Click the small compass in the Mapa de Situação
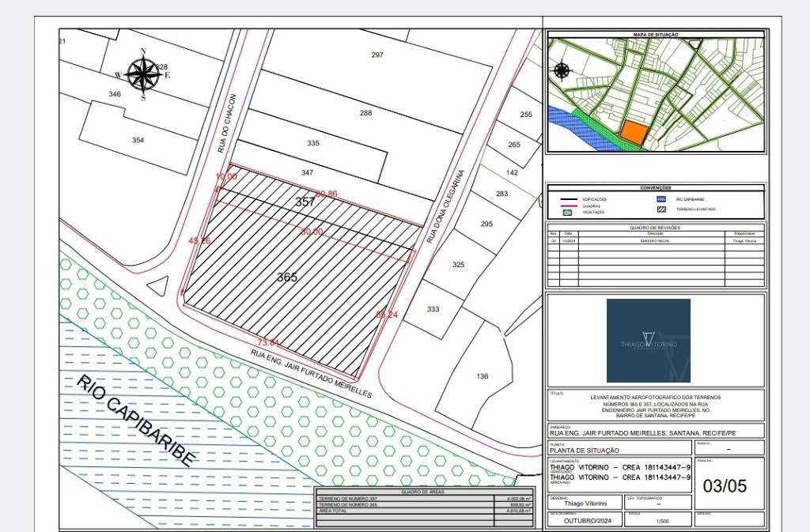 point(562,70)
